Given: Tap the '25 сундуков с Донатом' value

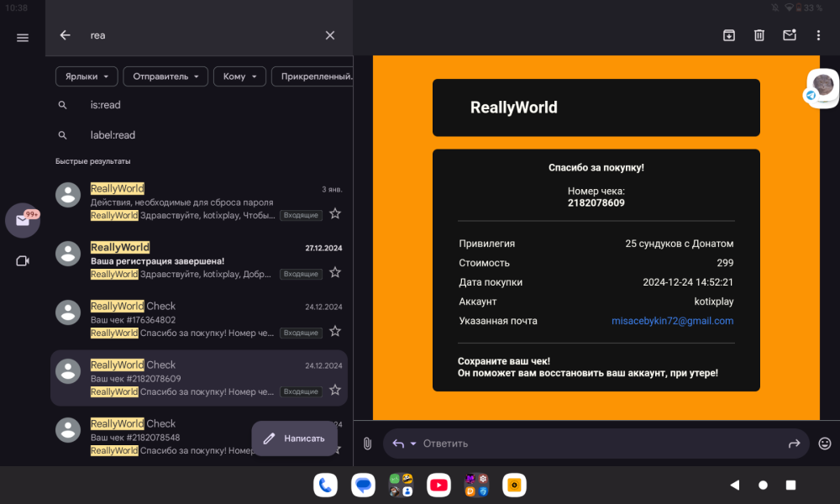Looking at the screenshot, I should pyautogui.click(x=680, y=244).
